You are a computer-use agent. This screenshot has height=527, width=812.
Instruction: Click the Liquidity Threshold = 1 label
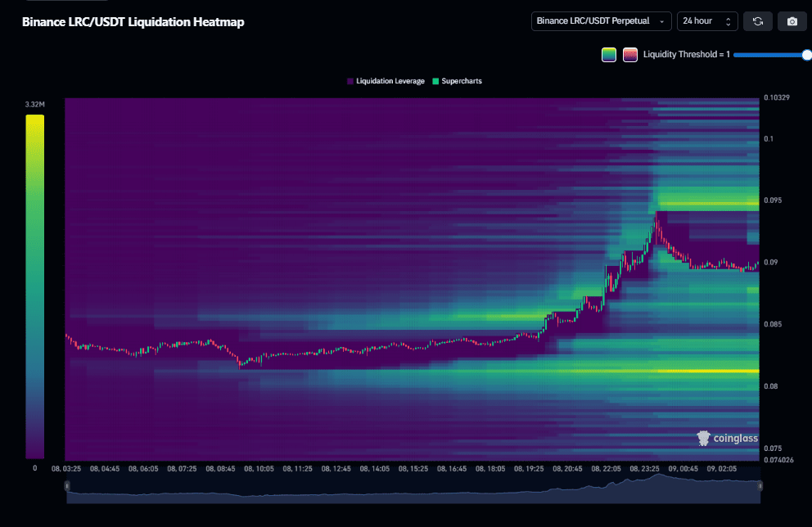click(x=686, y=55)
